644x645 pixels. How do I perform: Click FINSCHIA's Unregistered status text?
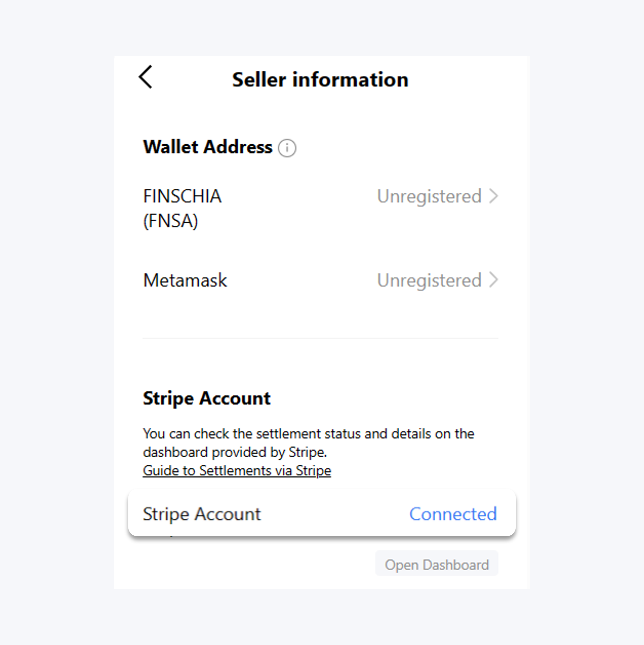(429, 196)
